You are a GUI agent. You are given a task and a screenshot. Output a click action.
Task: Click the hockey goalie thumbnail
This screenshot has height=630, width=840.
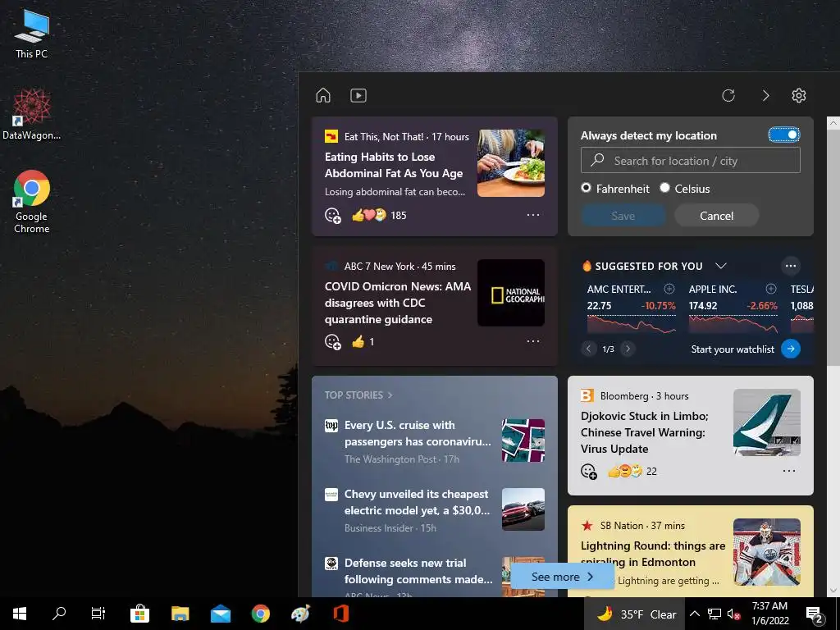(x=767, y=552)
